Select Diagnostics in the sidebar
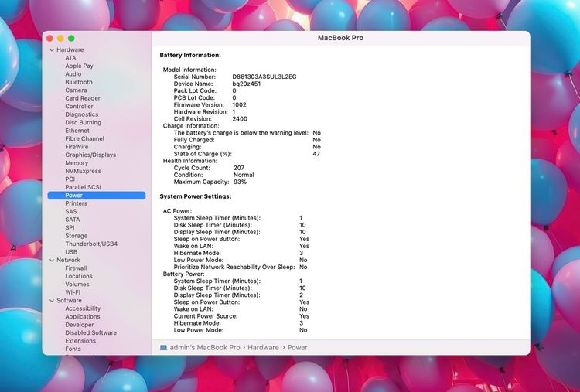 click(82, 114)
